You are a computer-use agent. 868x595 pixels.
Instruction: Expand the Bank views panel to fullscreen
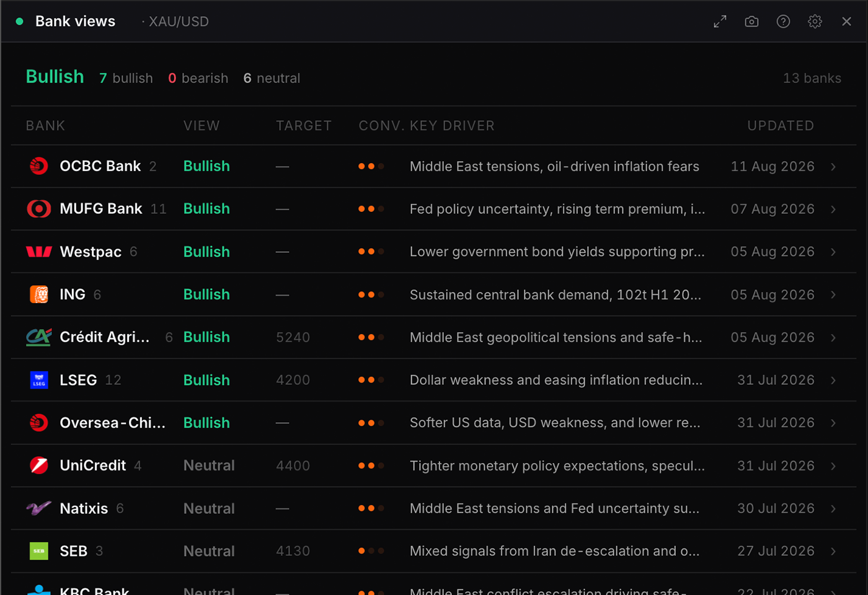(720, 22)
